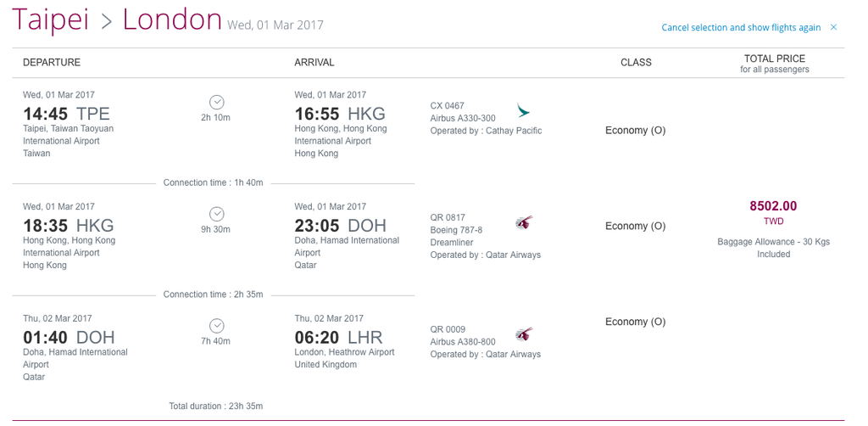
Task: Cancel selection and show flights again
Action: click(x=741, y=27)
